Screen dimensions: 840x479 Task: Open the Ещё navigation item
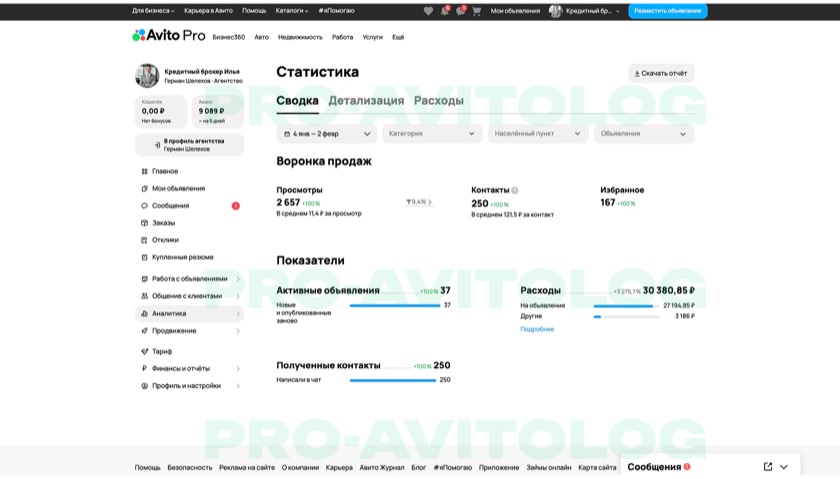(398, 38)
